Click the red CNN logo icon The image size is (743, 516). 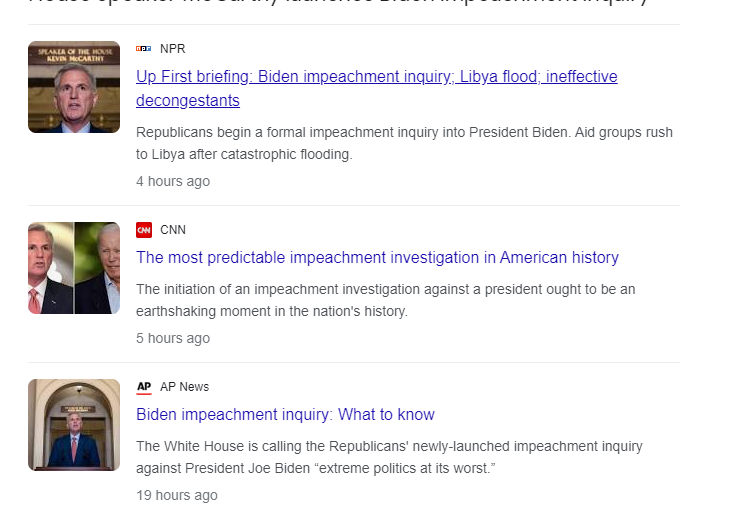point(144,230)
